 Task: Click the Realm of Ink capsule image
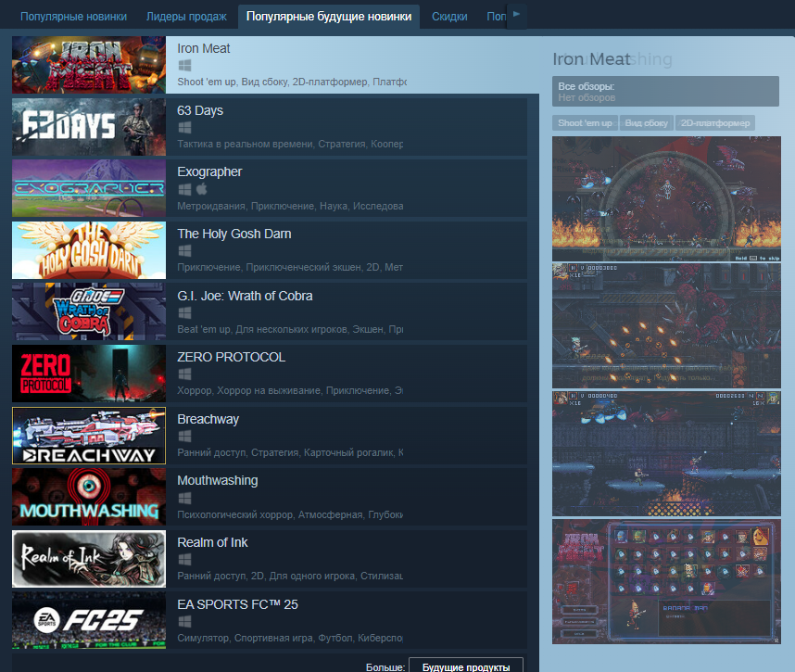point(89,559)
